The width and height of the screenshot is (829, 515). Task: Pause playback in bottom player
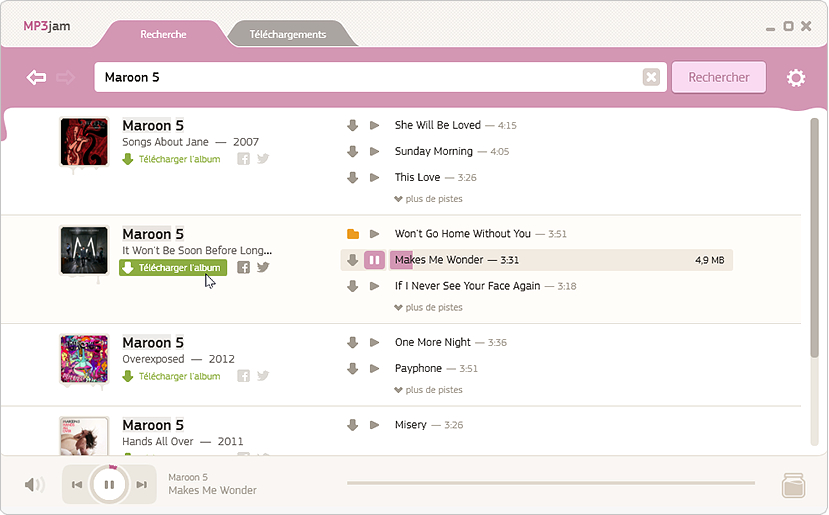coord(109,484)
